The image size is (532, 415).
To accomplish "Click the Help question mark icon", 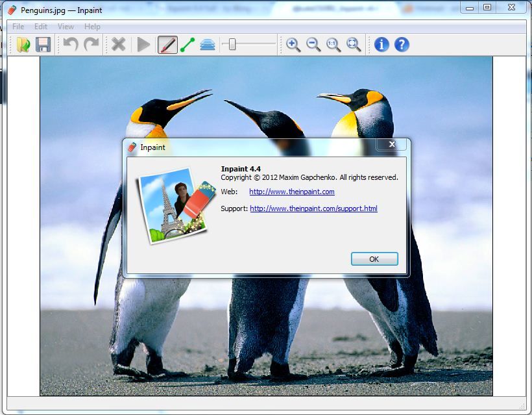I will [401, 44].
